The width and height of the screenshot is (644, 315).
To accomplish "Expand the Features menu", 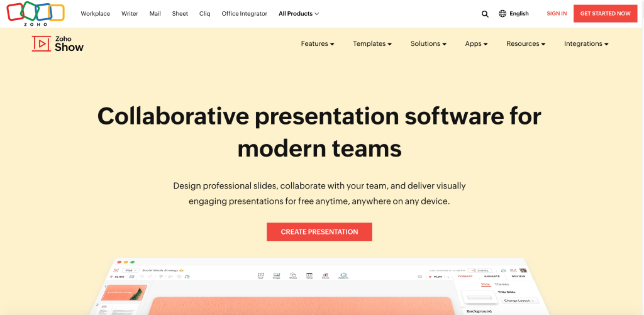I will [318, 44].
